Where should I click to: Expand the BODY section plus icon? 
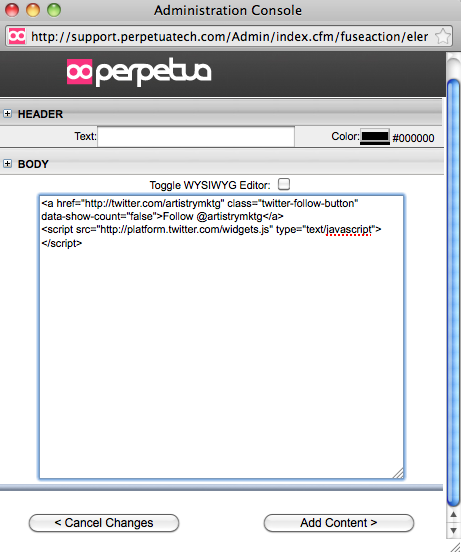[7, 163]
